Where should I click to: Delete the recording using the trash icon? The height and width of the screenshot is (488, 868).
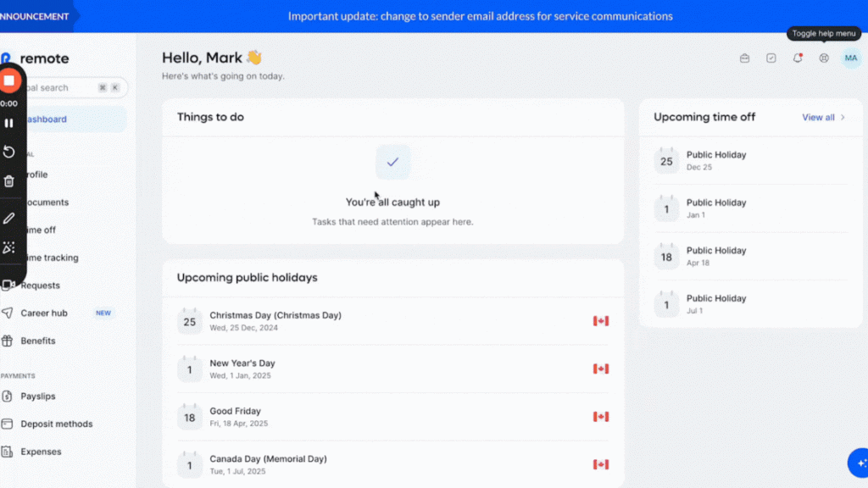(x=9, y=181)
